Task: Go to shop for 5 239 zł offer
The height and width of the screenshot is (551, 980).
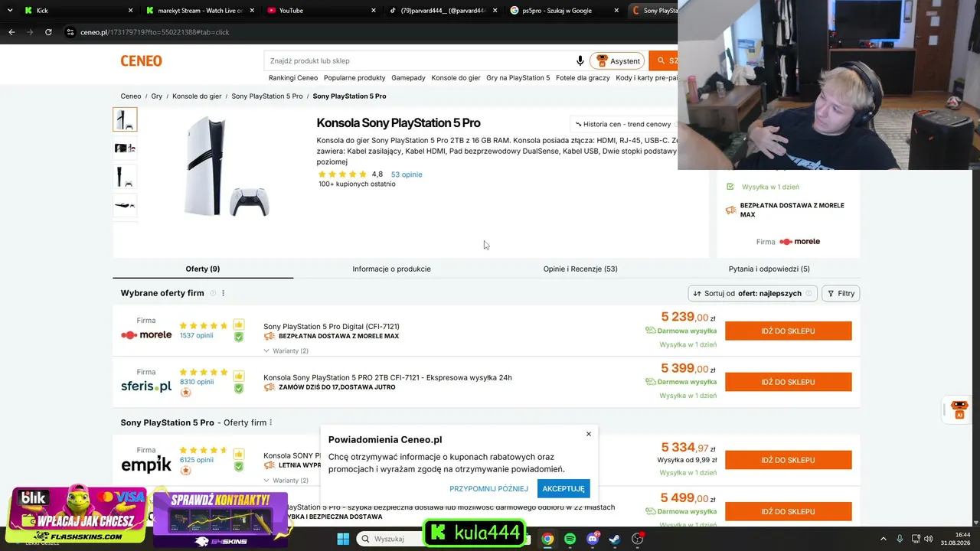Action: tap(789, 331)
